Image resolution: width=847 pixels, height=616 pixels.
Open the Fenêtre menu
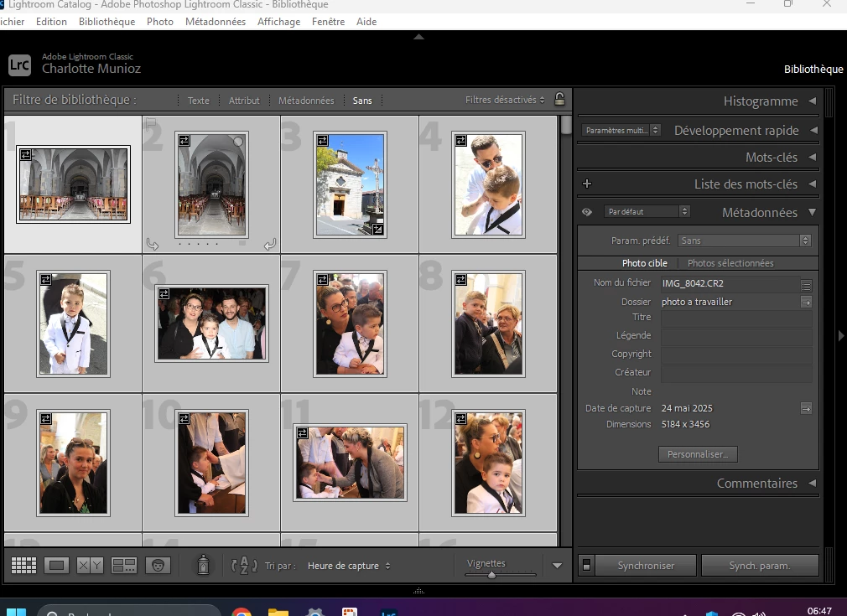click(x=328, y=22)
